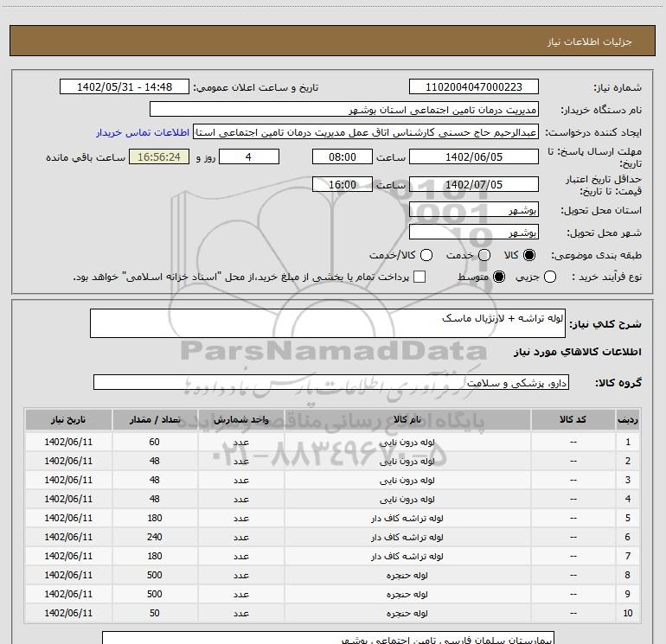Click quantity 50 in row 10
Screen dimensions: 666x644
[x=155, y=613]
